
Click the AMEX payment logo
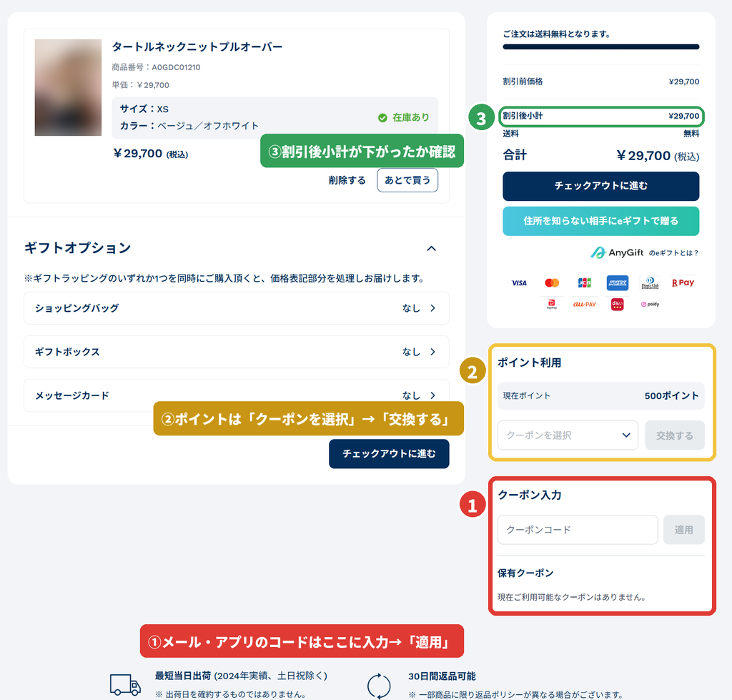(617, 283)
